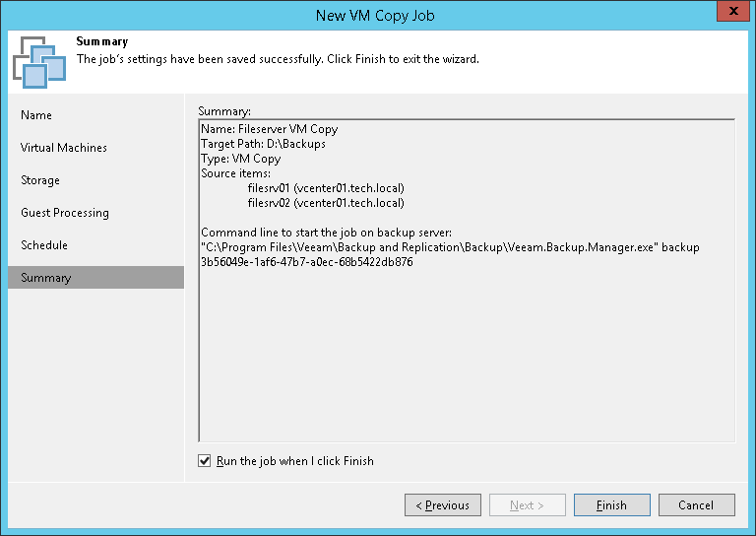Click the Name: Fileserver VM Copy line
This screenshot has height=536, width=756.
[x=268, y=129]
